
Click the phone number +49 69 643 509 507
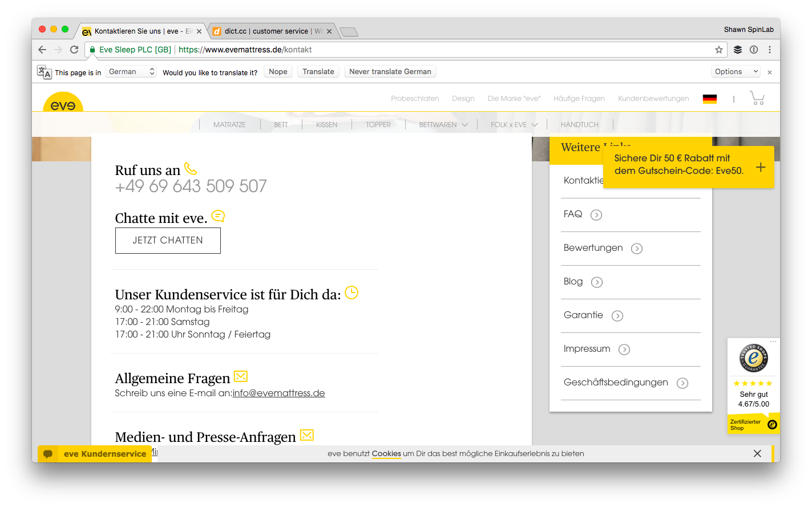click(191, 186)
